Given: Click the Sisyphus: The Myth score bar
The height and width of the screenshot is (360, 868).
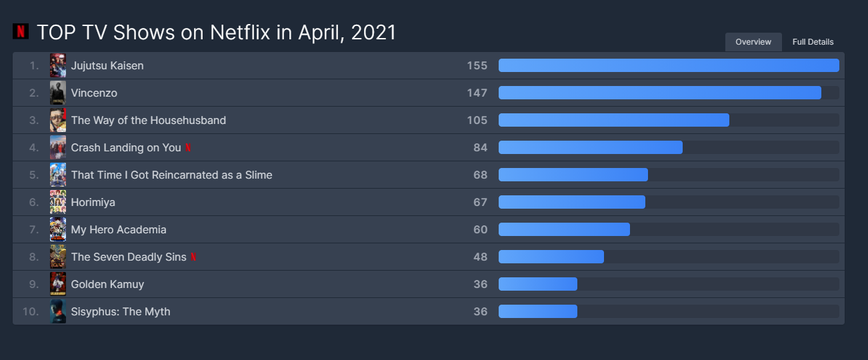Looking at the screenshot, I should coord(669,311).
